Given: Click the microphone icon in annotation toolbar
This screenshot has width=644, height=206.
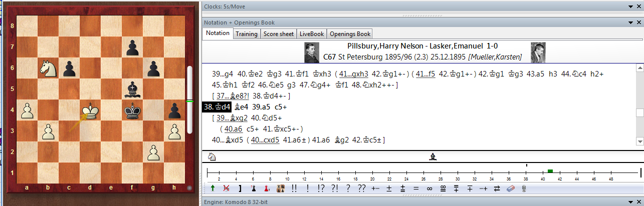Looking at the screenshot, I should point(524,188).
